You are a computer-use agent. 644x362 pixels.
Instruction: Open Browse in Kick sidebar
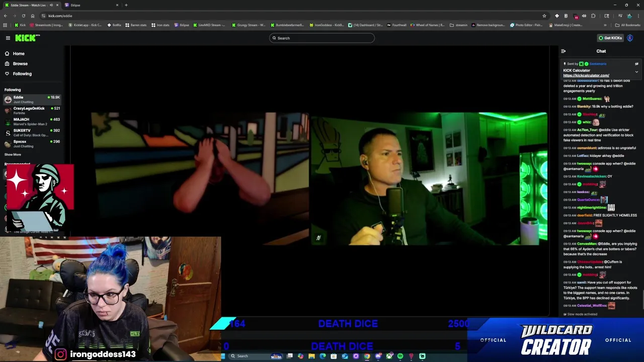20,63
